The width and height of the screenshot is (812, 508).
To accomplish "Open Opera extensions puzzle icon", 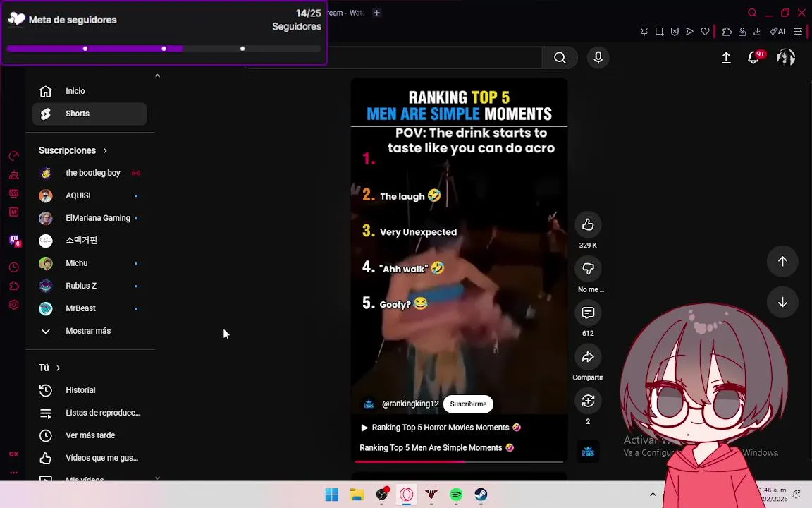I will point(727,32).
